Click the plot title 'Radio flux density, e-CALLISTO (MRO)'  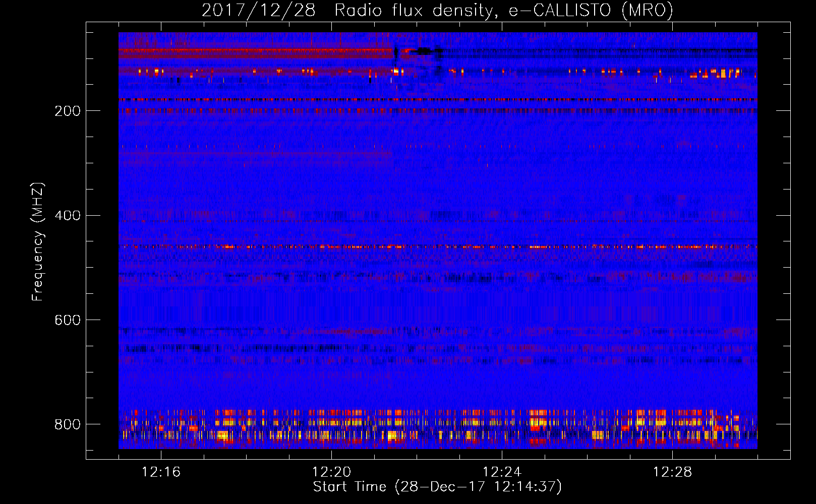503,10
